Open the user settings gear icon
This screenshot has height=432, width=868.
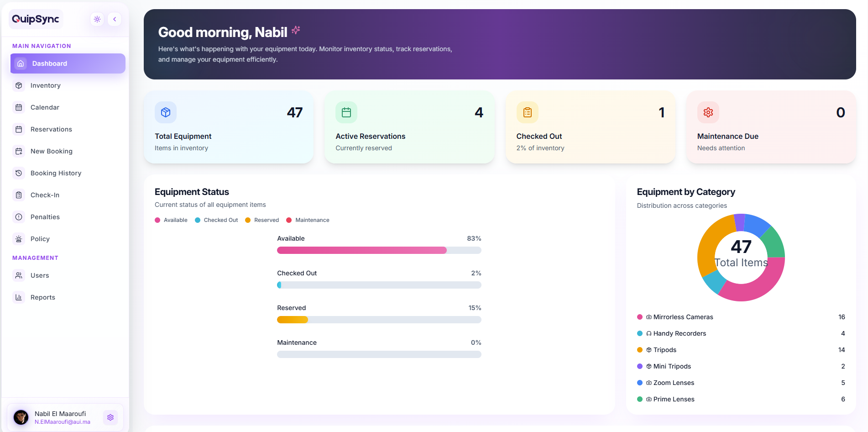click(110, 417)
